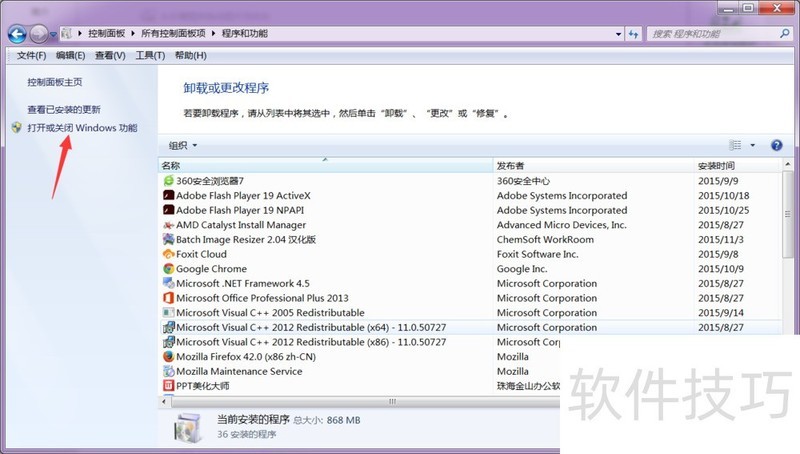Open the 查看已安装的更新 link
The image size is (800, 454).
pyautogui.click(x=64, y=110)
